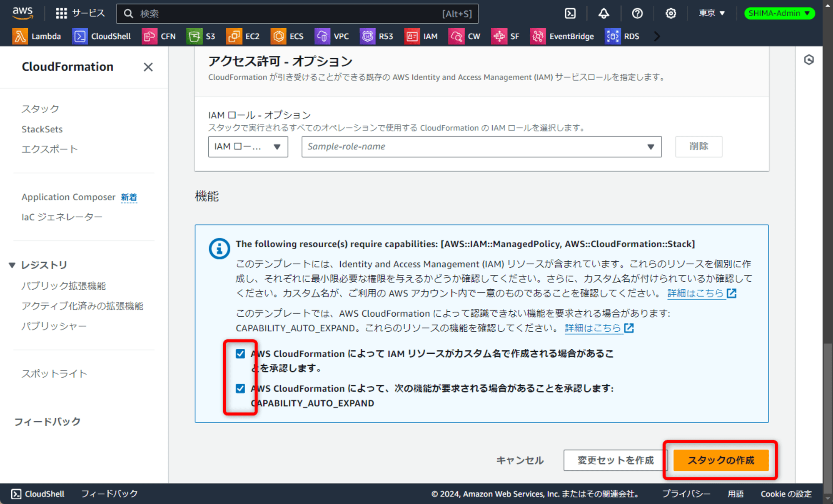Open CFN service shortcut
833x504 pixels.
tap(159, 36)
